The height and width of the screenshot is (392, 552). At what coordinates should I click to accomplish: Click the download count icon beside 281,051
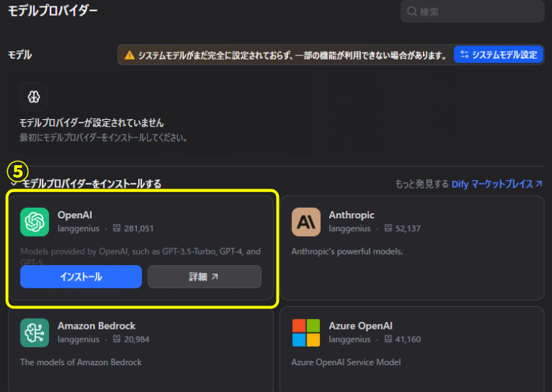click(116, 228)
